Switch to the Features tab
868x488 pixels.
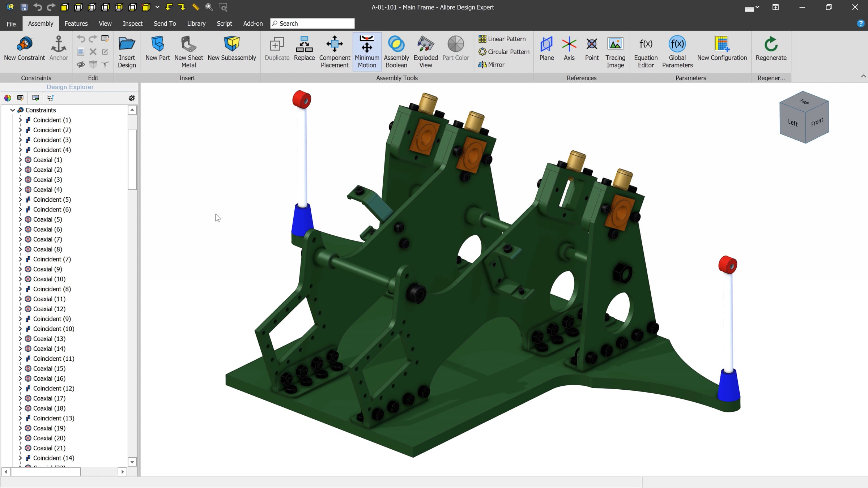(x=76, y=23)
